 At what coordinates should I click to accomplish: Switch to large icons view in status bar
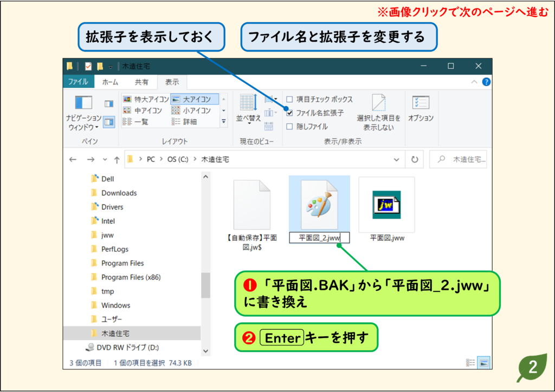point(484,363)
